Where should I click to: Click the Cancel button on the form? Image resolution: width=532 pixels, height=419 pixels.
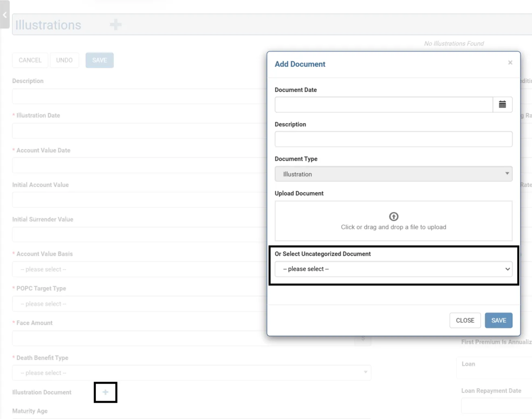[x=30, y=60]
